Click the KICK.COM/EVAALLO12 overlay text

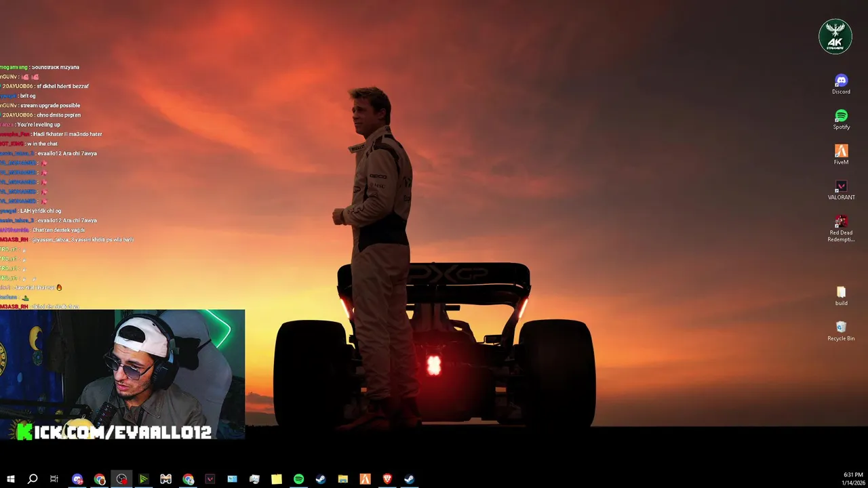click(x=115, y=432)
